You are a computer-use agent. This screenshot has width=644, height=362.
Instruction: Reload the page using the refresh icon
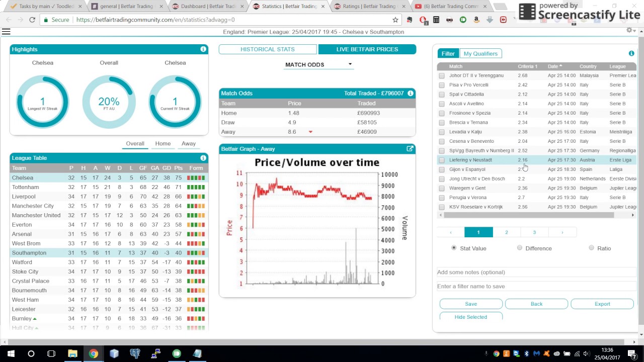tap(32, 20)
